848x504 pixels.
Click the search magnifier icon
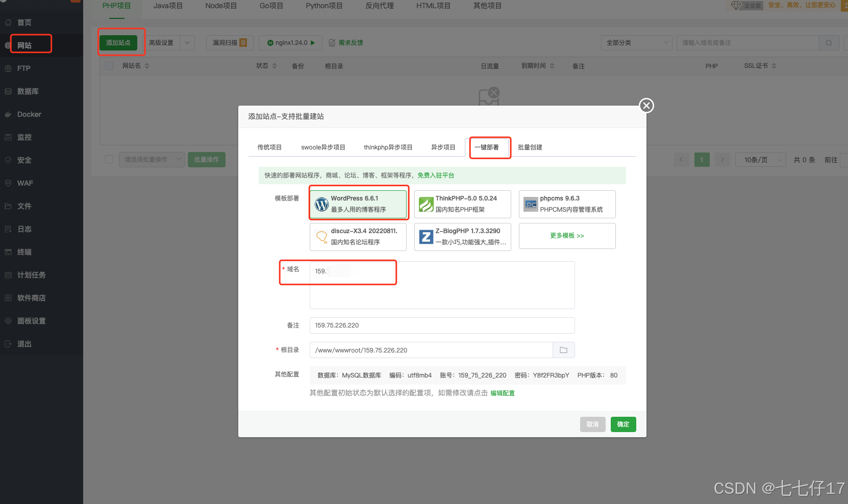tap(829, 43)
